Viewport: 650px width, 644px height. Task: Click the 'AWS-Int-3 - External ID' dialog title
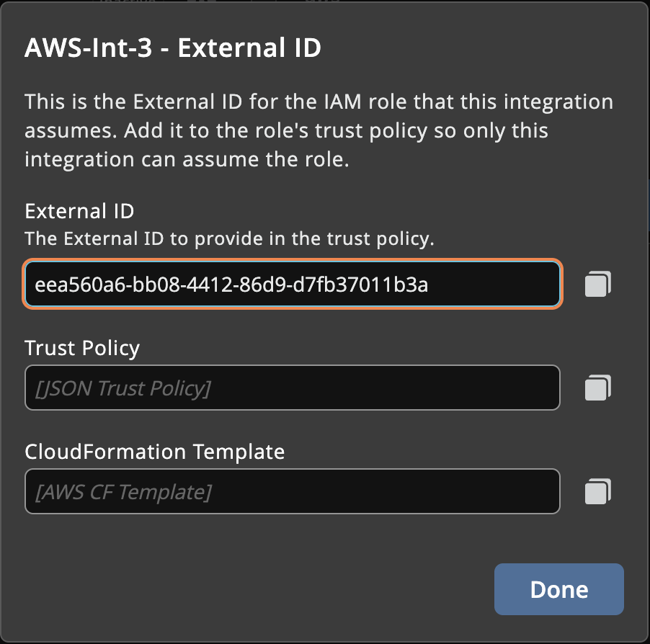pos(173,48)
